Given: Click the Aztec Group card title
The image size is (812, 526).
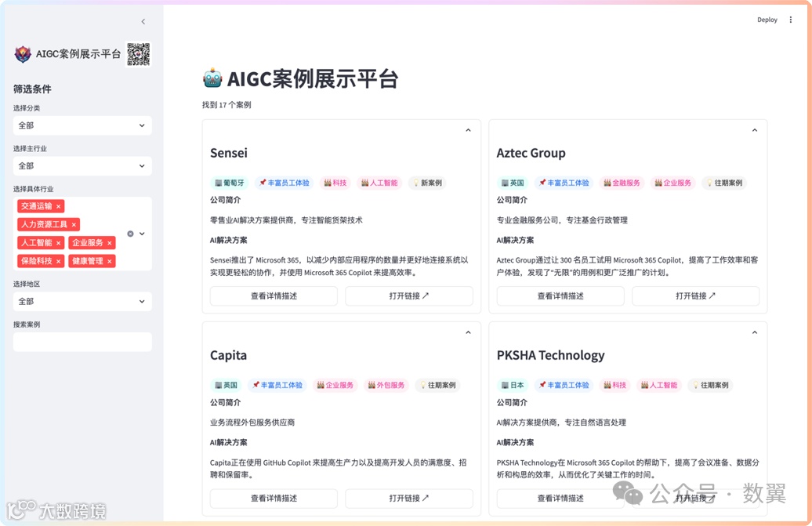Looking at the screenshot, I should (531, 153).
